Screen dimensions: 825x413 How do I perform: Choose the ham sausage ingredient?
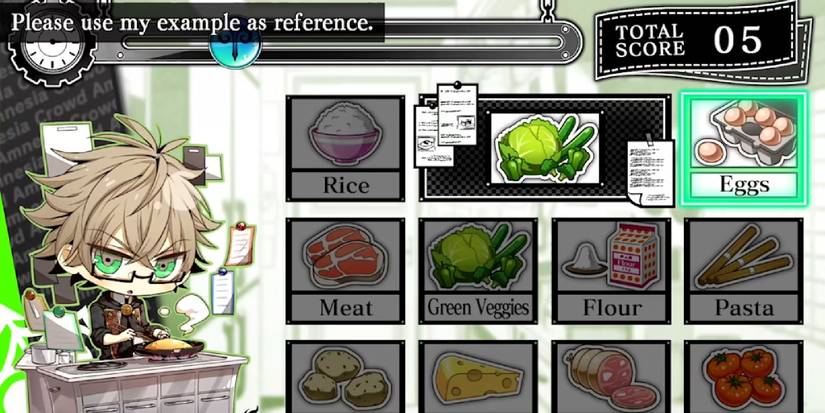point(611,377)
